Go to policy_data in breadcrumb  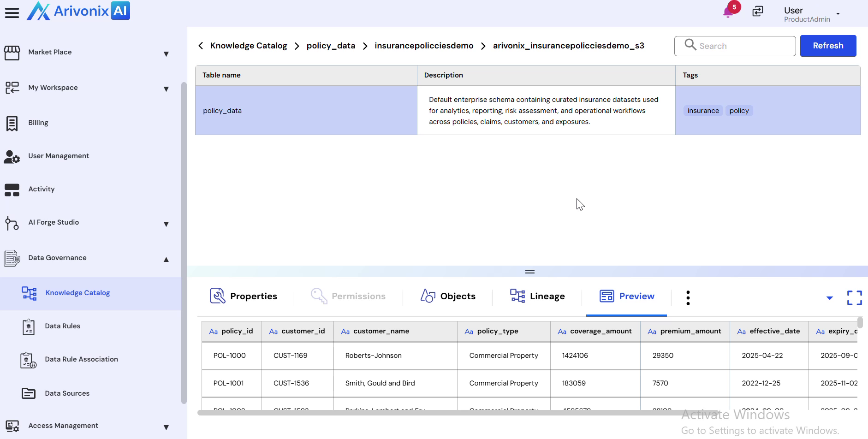coord(331,46)
